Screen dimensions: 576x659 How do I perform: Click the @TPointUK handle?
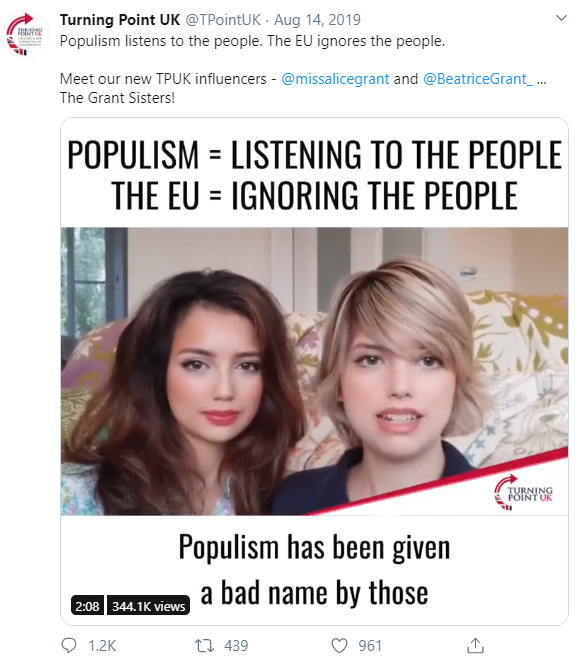(x=223, y=19)
